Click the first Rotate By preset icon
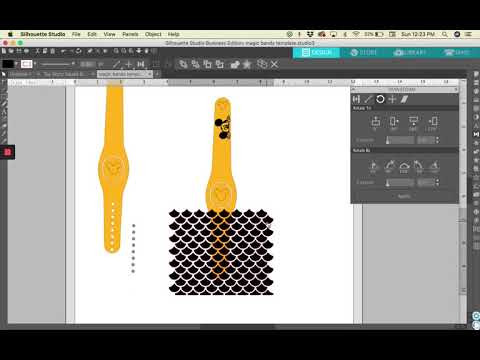 point(373,166)
